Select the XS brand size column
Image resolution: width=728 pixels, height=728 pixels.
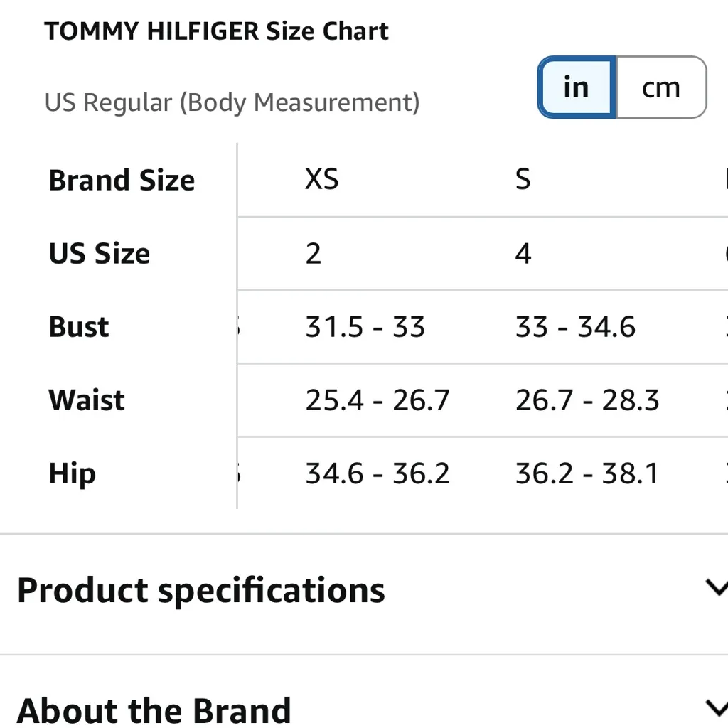(321, 180)
